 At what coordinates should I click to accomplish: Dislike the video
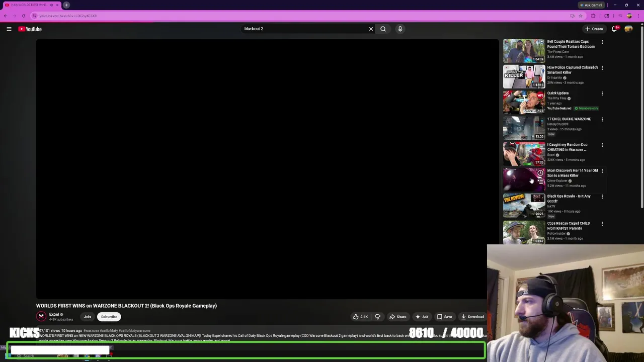(378, 317)
